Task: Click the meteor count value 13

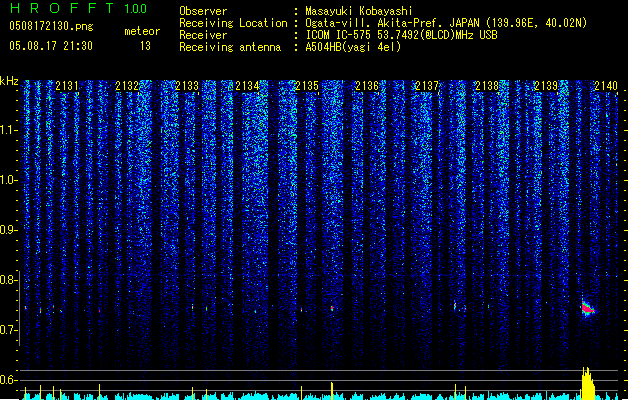Action: (145, 46)
